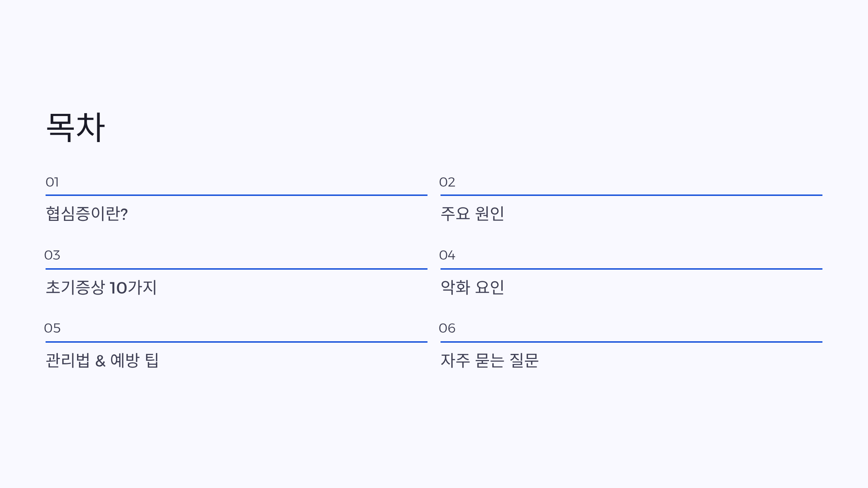Open the 악화 요인 entry

pos(472,287)
